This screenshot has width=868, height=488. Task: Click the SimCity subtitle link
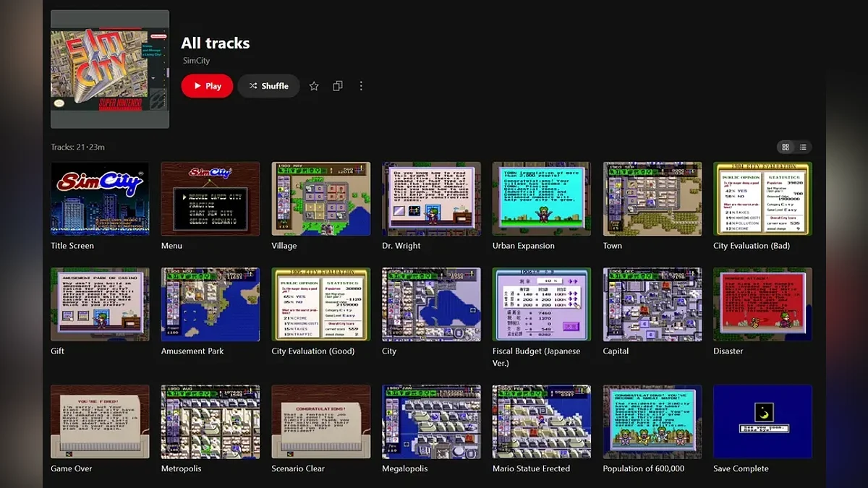(x=196, y=61)
